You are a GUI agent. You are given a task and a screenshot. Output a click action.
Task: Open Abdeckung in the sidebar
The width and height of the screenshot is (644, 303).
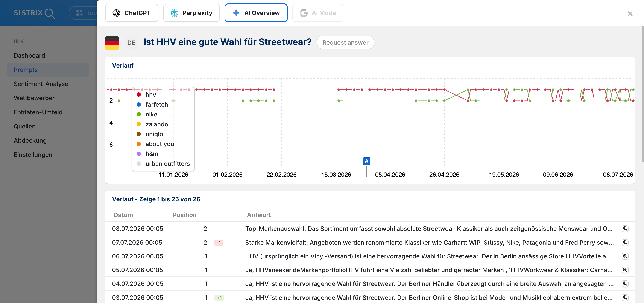click(30, 140)
